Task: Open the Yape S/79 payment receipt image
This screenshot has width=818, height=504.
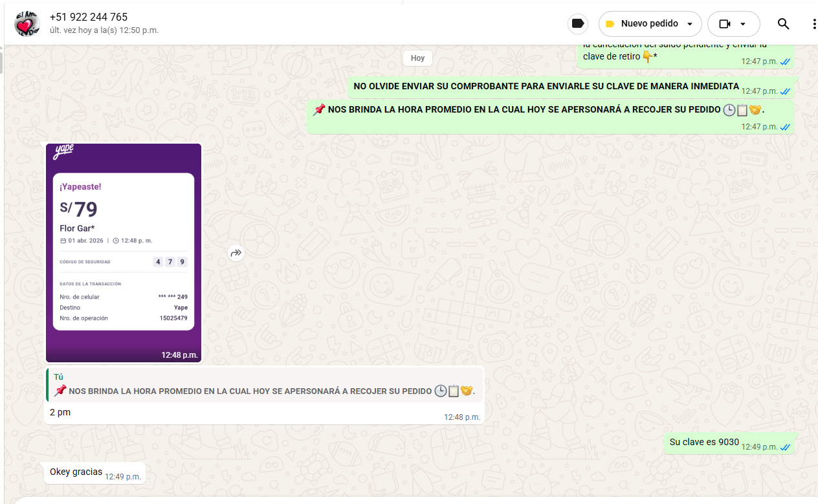Action: [124, 252]
